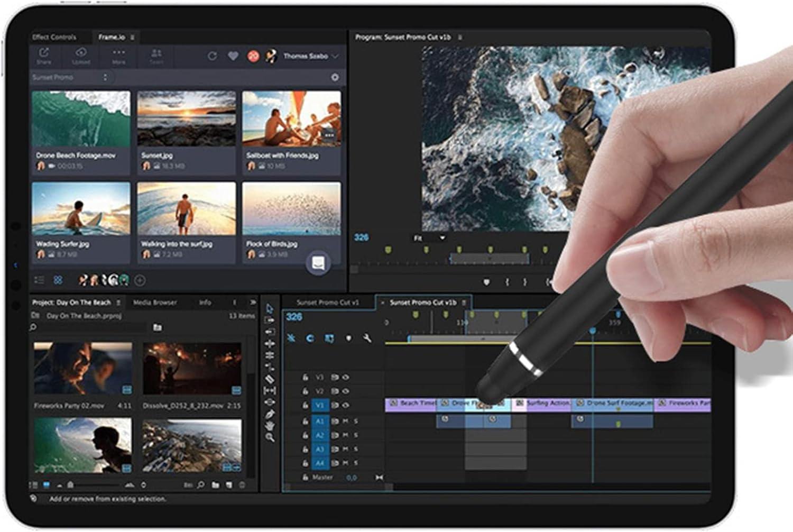The height and width of the screenshot is (532, 793).
Task: Open timeline display settings wrench icon
Action: (x=367, y=338)
